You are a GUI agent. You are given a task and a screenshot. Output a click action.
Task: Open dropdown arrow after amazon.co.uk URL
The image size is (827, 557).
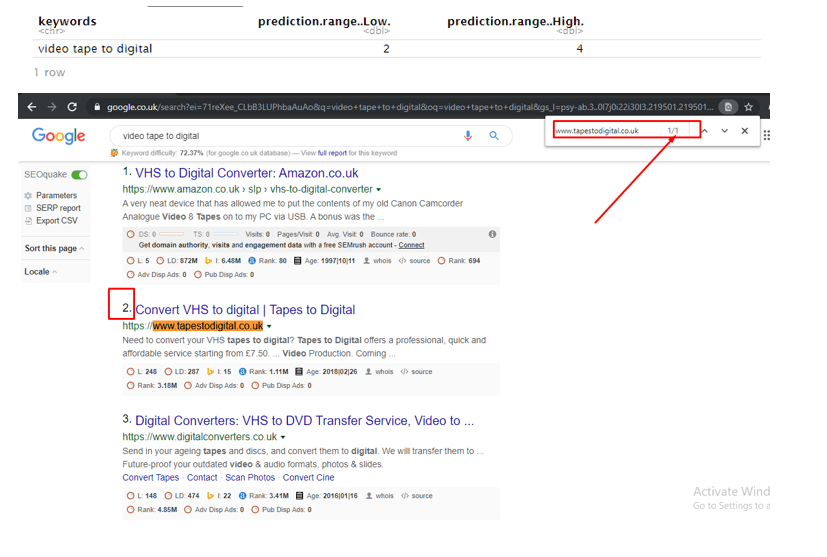point(378,189)
